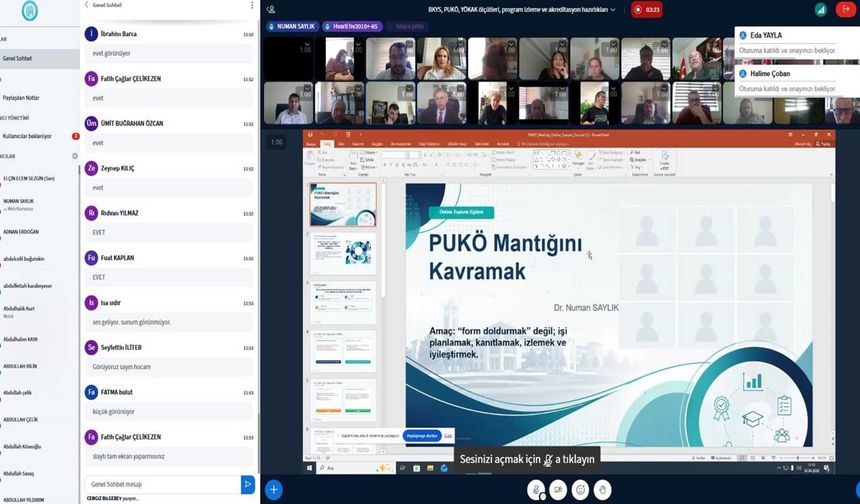The width and height of the screenshot is (860, 504).
Task: Click the Edge browser icon in shared taskbar
Action: [444, 468]
